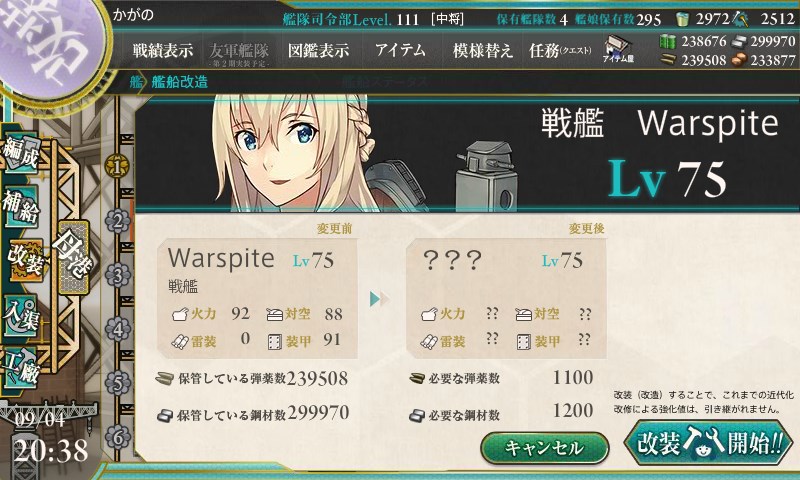Screen dimensions: 800x480
Task: Open the 補給 resupply icon
Action: click(x=21, y=207)
